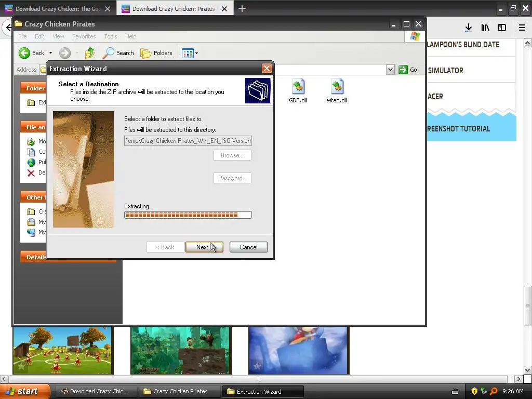Open the File menu in Explorer
Viewport: 532px width, 399px height.
(x=22, y=36)
